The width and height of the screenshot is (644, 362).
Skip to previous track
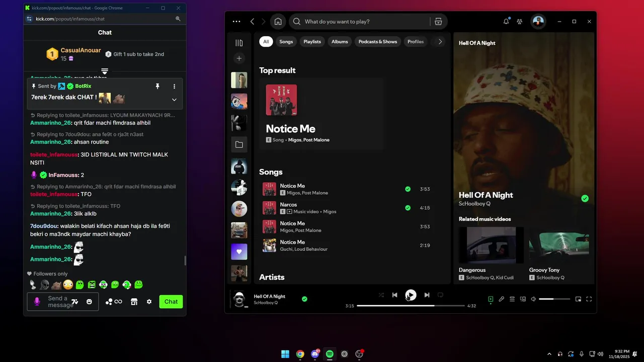395,295
